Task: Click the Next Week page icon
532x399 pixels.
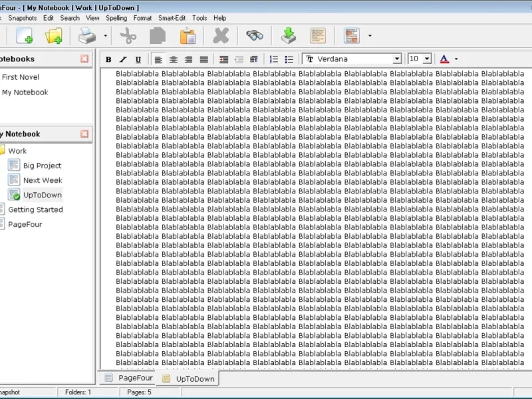Action: pyautogui.click(x=14, y=180)
